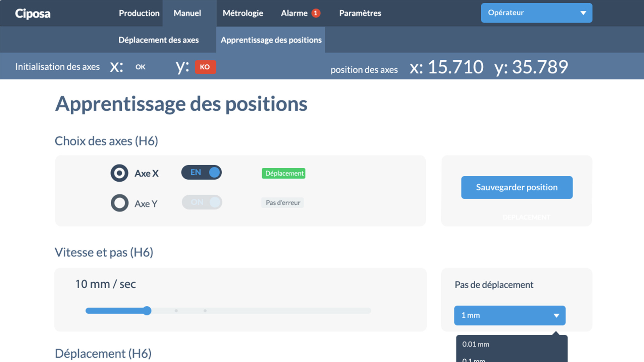644x362 pixels.
Task: Click the X axis OK status indicator
Action: click(x=140, y=67)
